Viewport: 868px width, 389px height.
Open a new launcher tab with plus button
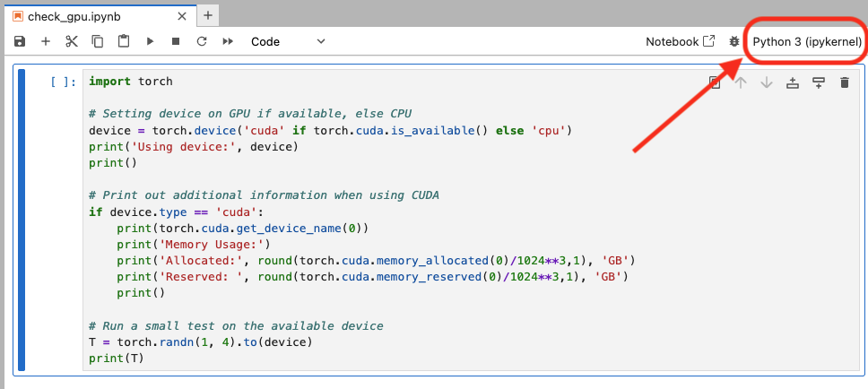coord(207,15)
